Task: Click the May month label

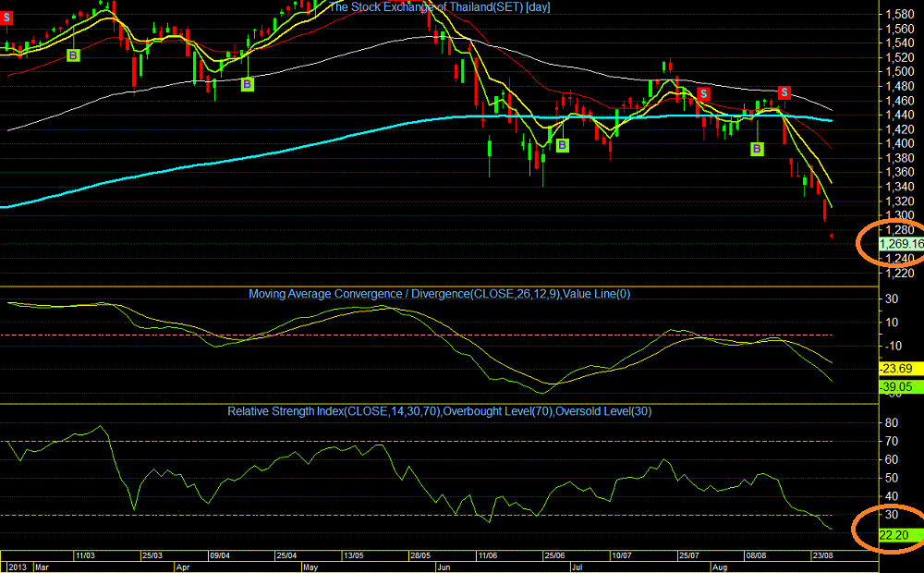Action: pos(310,567)
